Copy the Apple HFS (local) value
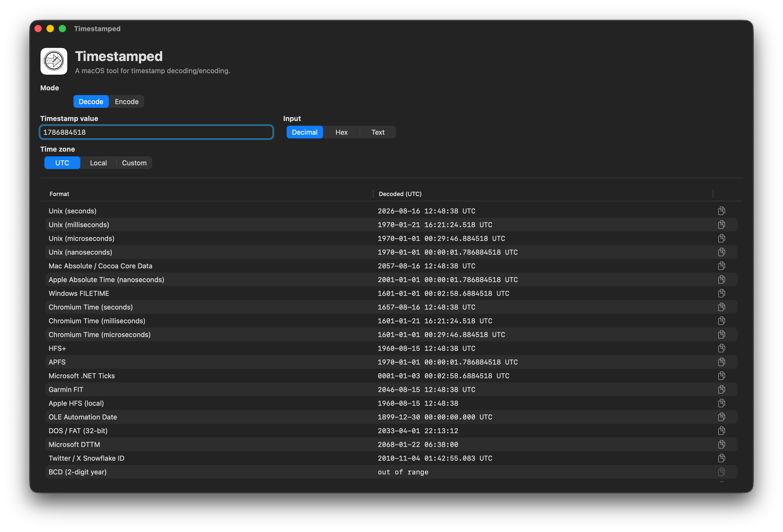Viewport: 783px width, 532px height. [721, 403]
